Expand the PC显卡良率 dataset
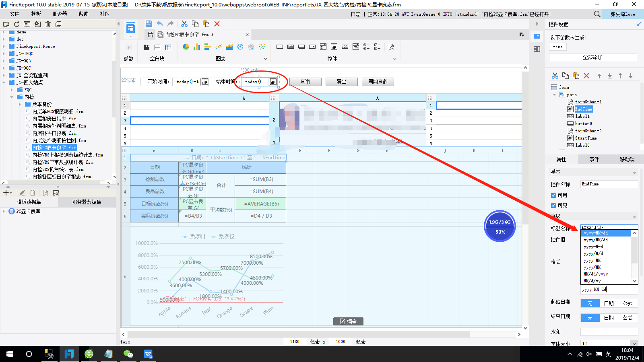 (4, 211)
